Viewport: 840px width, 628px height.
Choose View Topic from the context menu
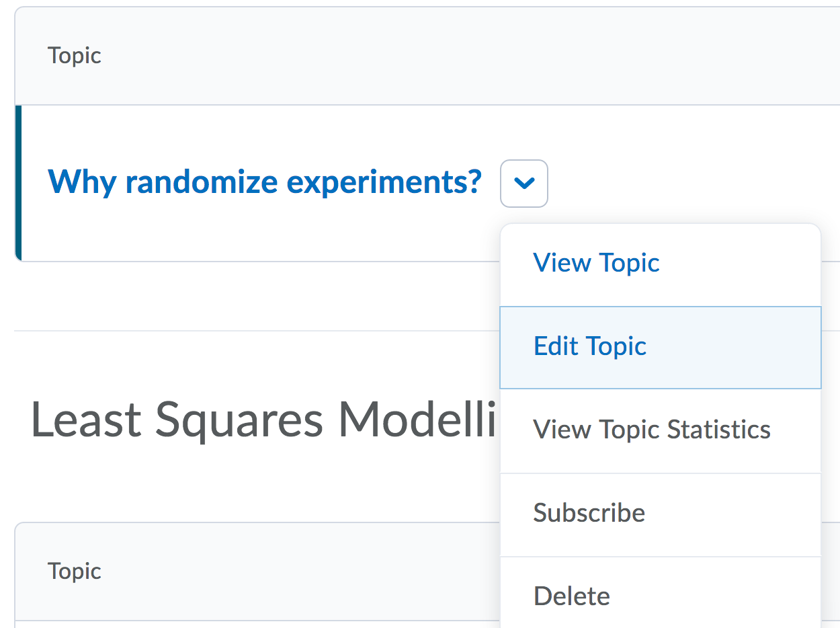(x=596, y=263)
